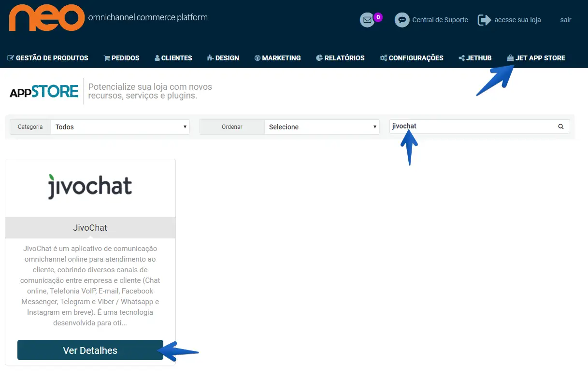The image size is (588, 377).
Task: Click the jivochat logo thumbnail
Action: [x=90, y=187]
